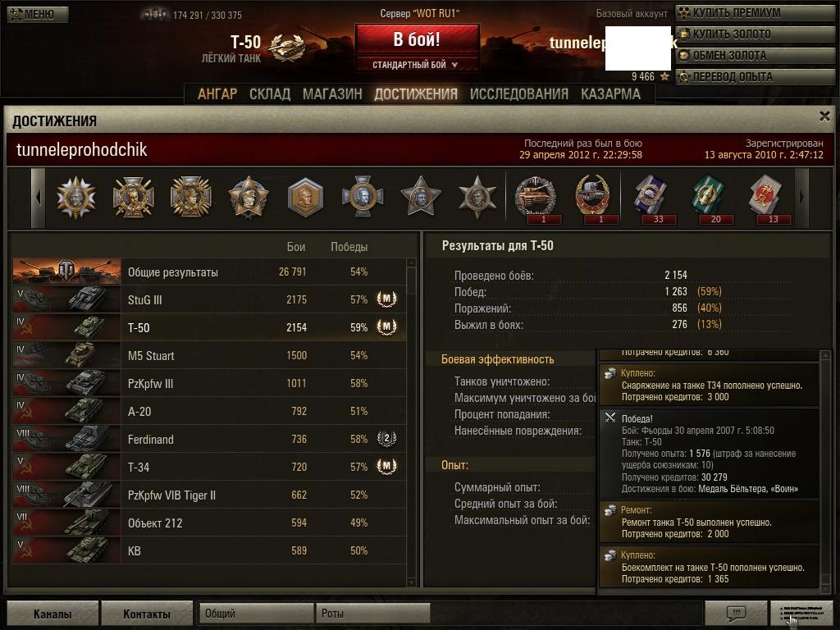
Task: Expand the Стандартный бой battle type dropdown
Action: (415, 65)
